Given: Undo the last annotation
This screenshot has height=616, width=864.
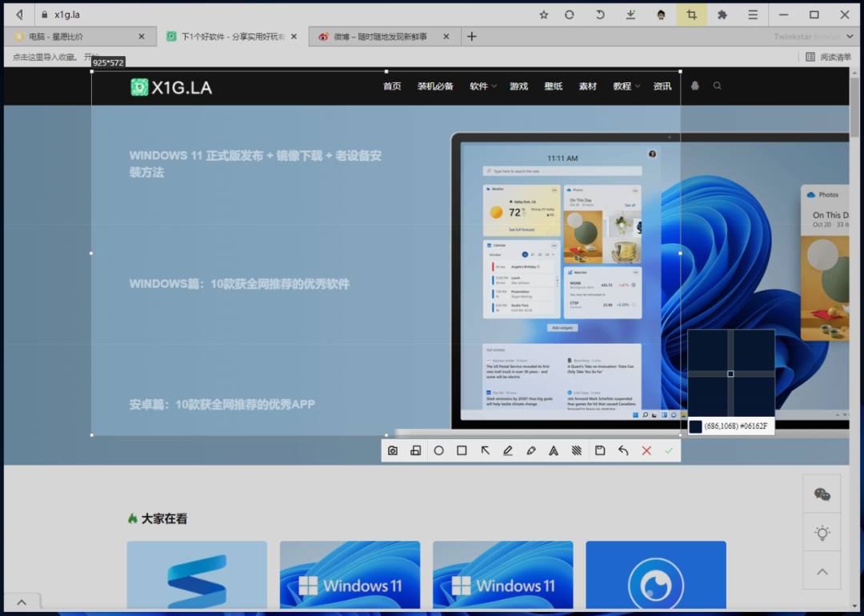Looking at the screenshot, I should (623, 450).
